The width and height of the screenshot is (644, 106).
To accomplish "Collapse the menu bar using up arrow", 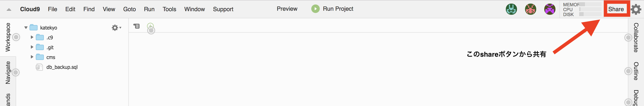I will click(x=9, y=9).
